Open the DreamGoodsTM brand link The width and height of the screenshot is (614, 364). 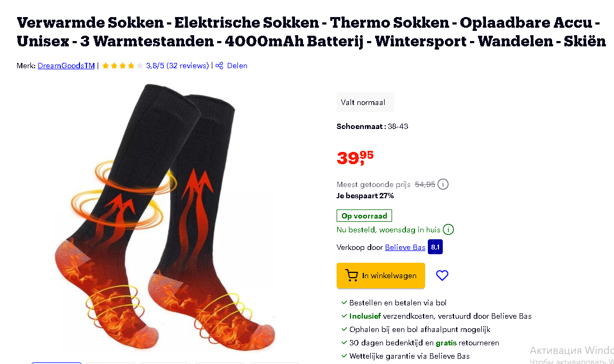coord(66,66)
